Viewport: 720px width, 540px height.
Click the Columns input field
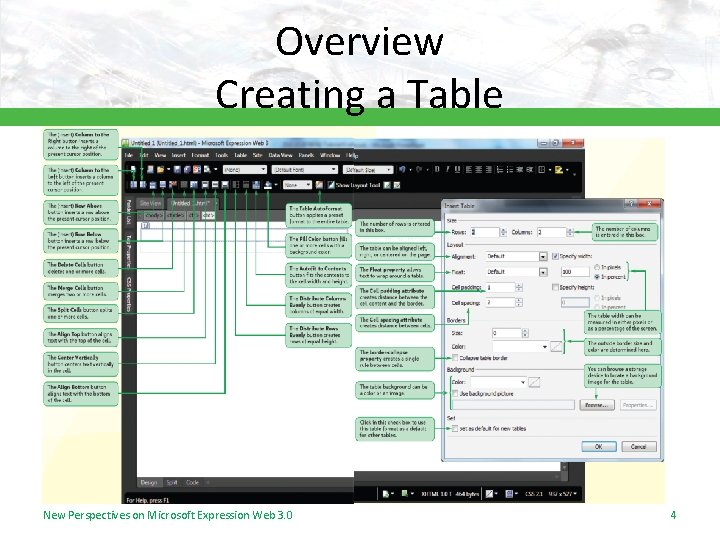click(x=552, y=232)
